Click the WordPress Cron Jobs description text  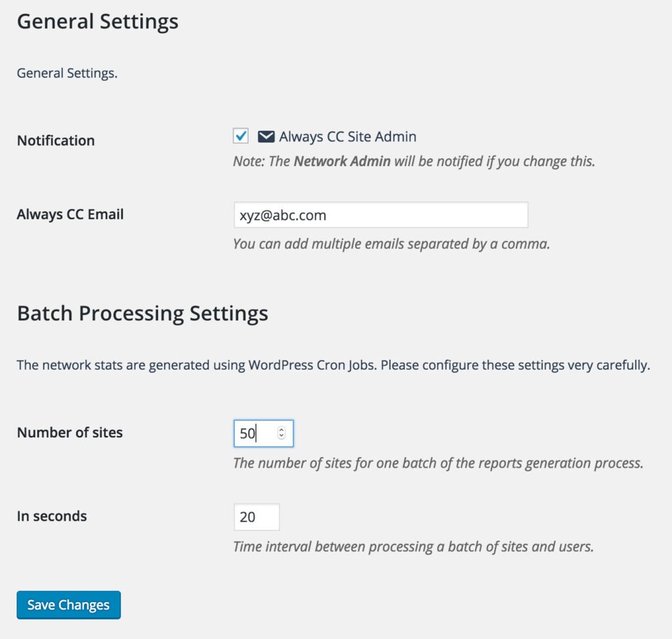tap(333, 365)
